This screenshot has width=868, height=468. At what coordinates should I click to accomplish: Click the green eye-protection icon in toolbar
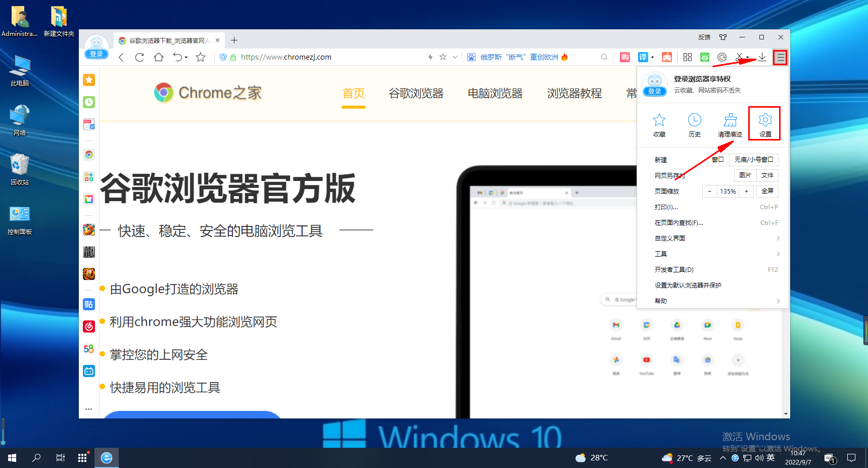[x=705, y=57]
